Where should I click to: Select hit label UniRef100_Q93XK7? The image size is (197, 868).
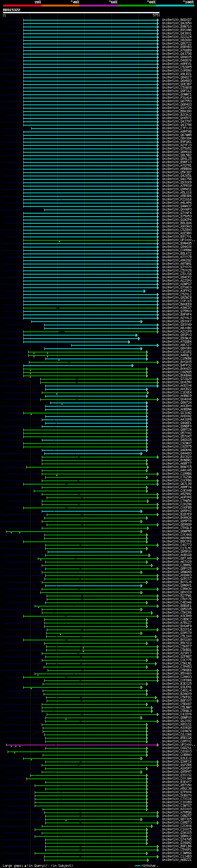tap(177, 321)
